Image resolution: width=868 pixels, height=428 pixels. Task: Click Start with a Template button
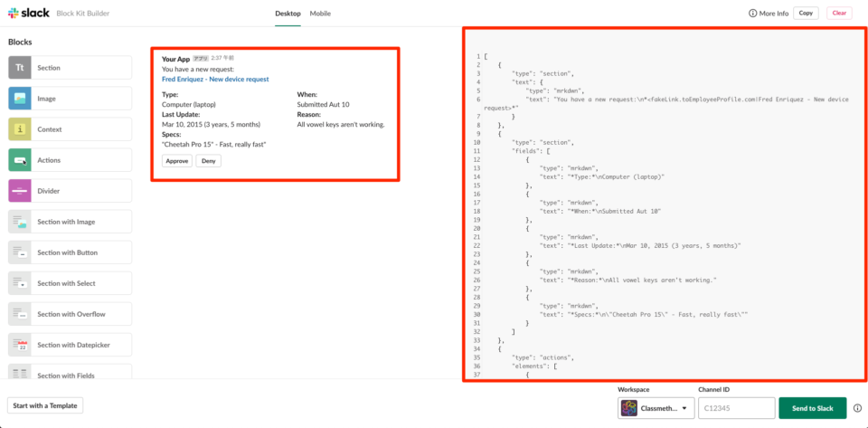click(x=45, y=405)
